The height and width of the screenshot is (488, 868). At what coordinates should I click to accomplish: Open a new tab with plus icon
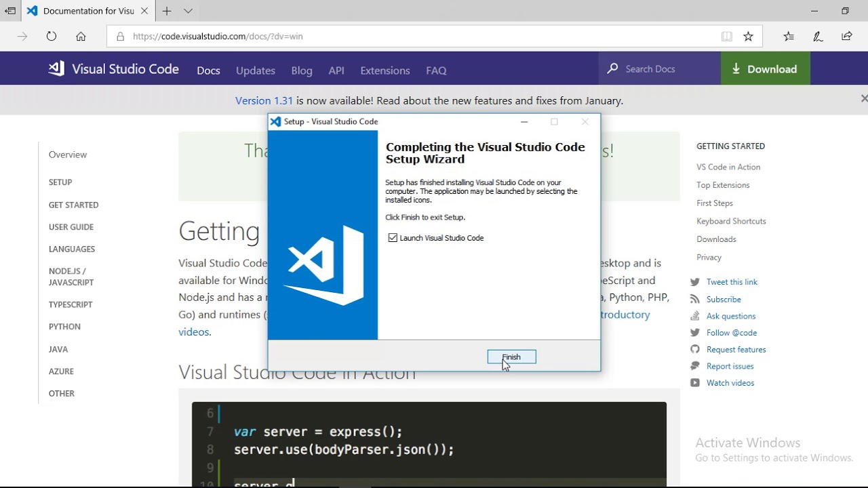(x=167, y=11)
